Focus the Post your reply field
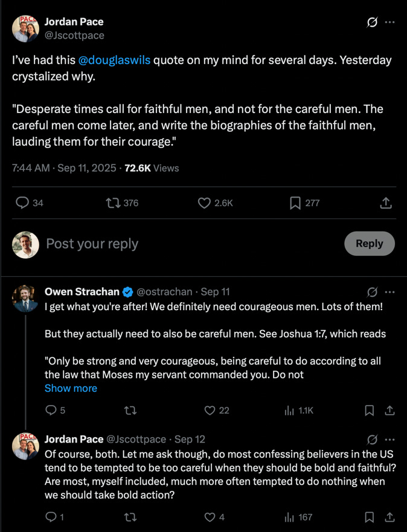 pos(181,244)
